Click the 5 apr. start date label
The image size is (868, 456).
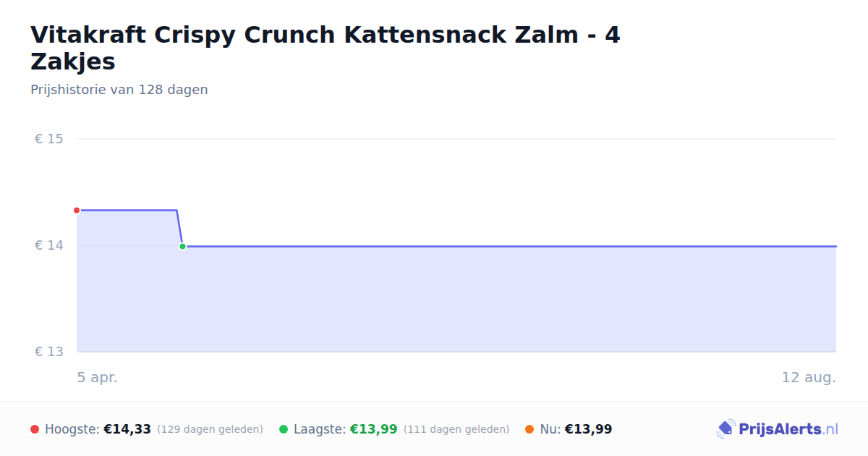tap(98, 377)
